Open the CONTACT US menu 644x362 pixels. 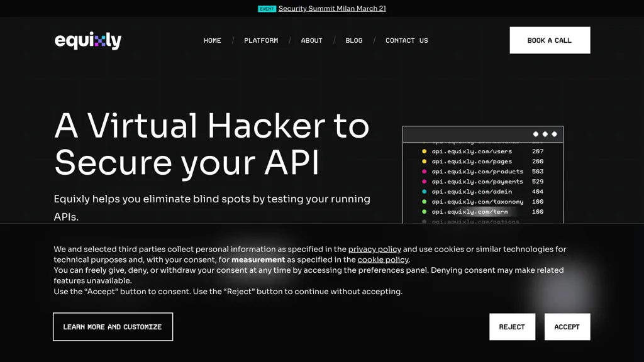point(406,40)
